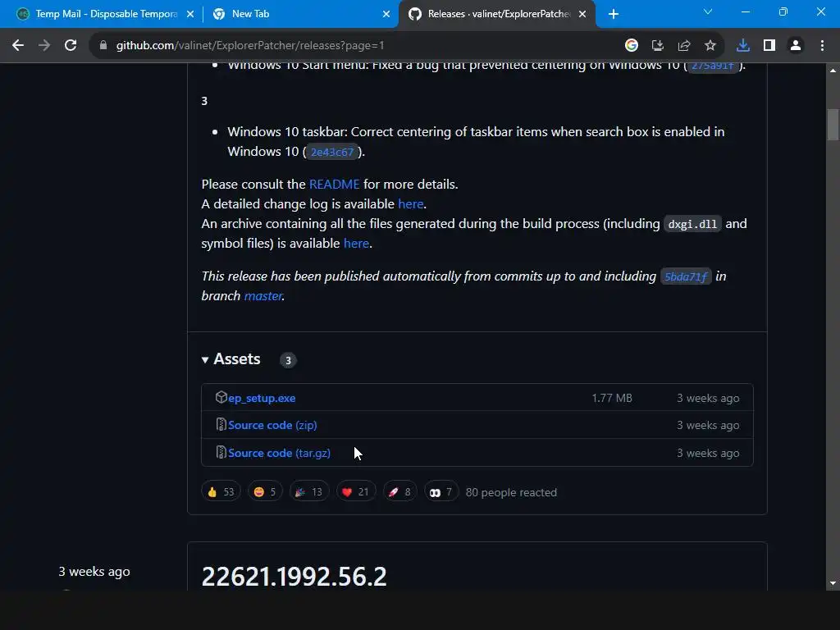The width and height of the screenshot is (840, 630).
Task: Open the tab search chevron
Action: click(708, 11)
